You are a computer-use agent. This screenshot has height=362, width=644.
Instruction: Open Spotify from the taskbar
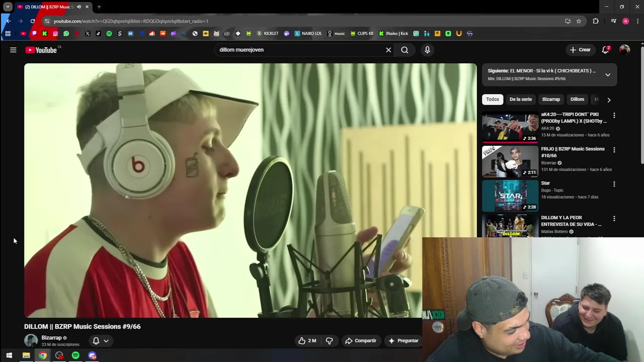click(x=75, y=355)
